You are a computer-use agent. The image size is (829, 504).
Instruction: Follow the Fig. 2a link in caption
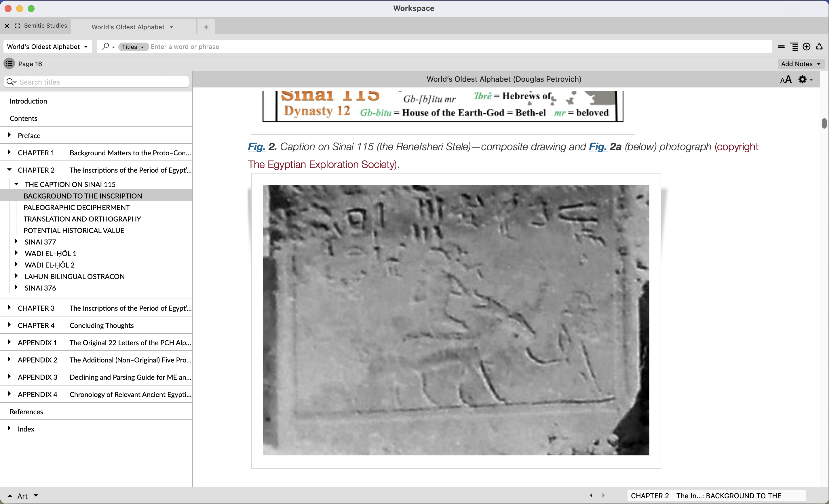[x=598, y=147]
